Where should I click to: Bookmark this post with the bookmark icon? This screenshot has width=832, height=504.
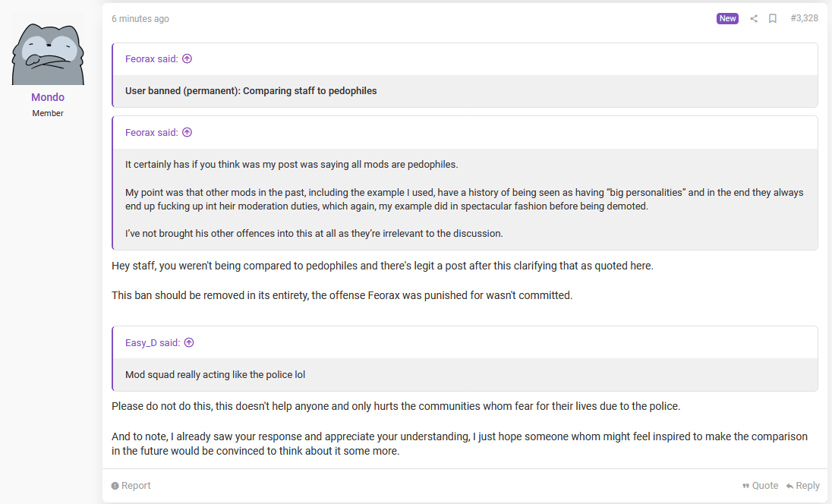pos(773,18)
